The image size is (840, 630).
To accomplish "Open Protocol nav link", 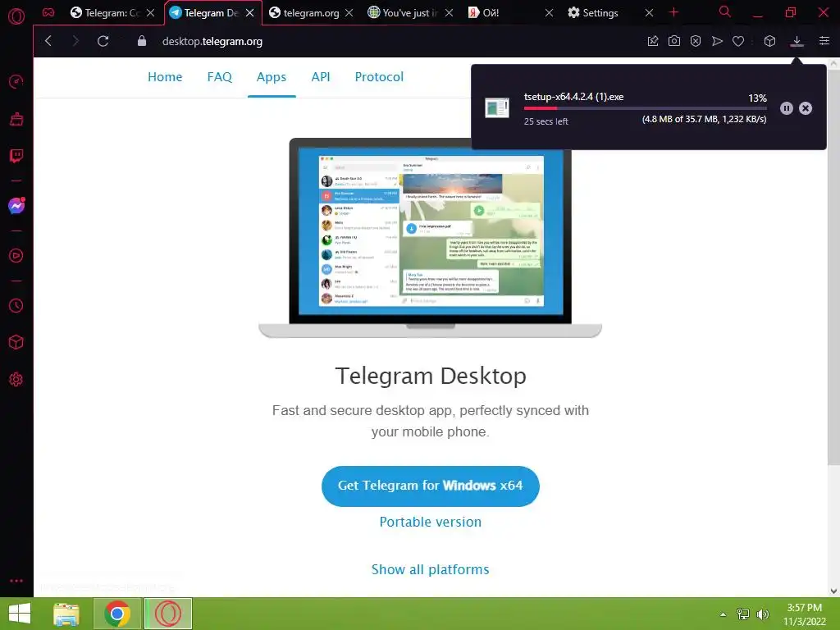I will pyautogui.click(x=379, y=76).
